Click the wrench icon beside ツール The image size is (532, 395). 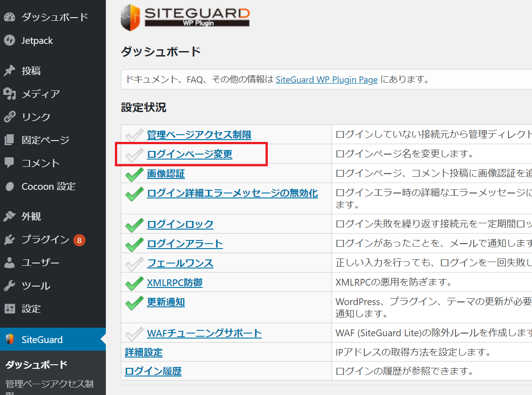[x=9, y=286]
